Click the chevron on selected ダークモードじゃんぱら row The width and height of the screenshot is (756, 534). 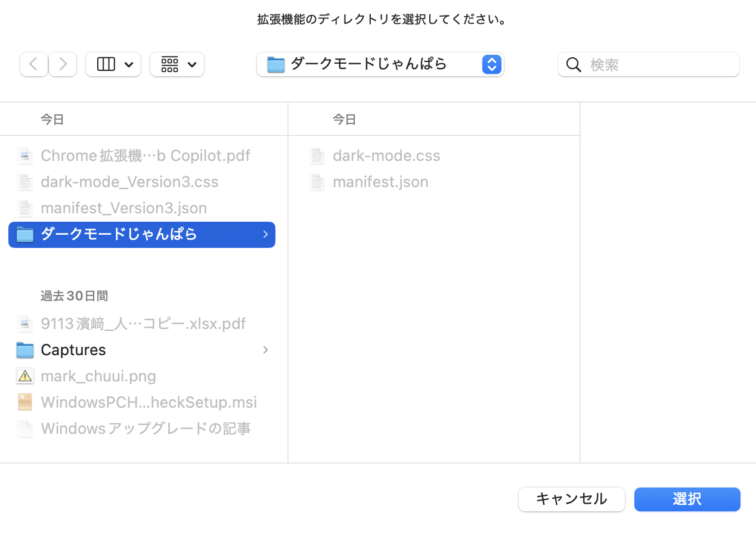[x=265, y=235]
